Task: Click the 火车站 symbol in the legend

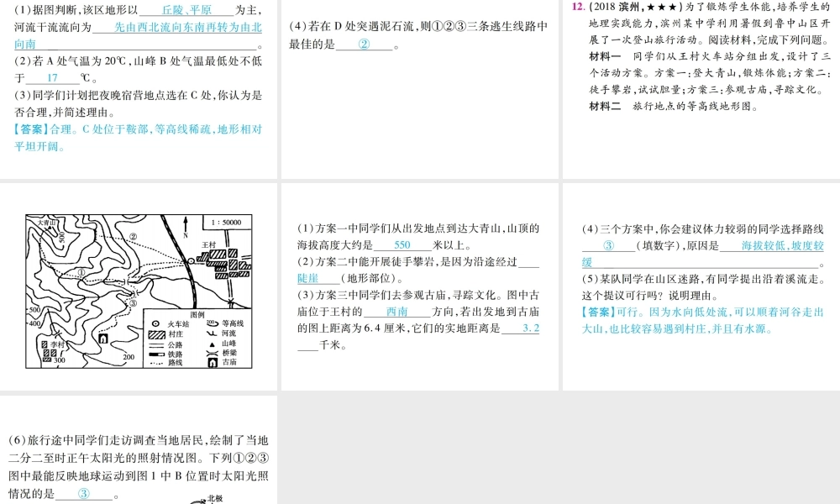Action: pyautogui.click(x=156, y=324)
